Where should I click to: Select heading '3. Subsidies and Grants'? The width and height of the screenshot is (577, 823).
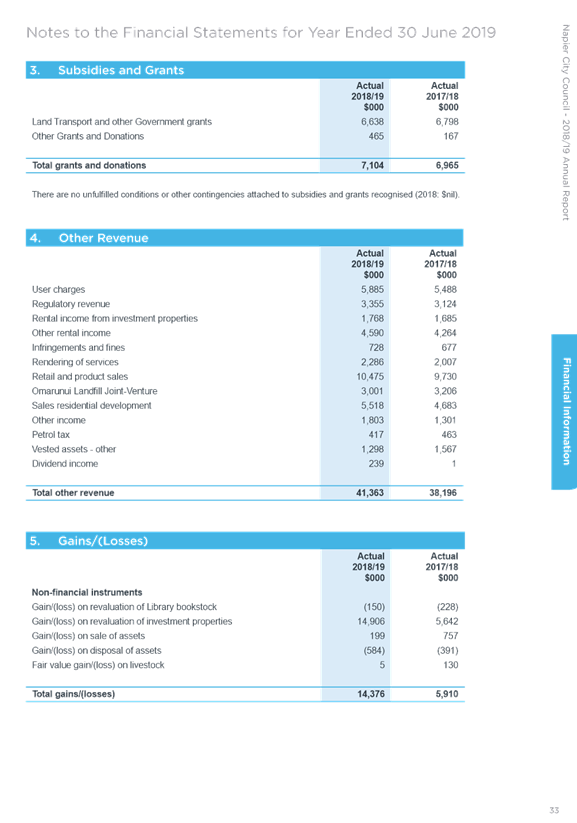point(245,70)
